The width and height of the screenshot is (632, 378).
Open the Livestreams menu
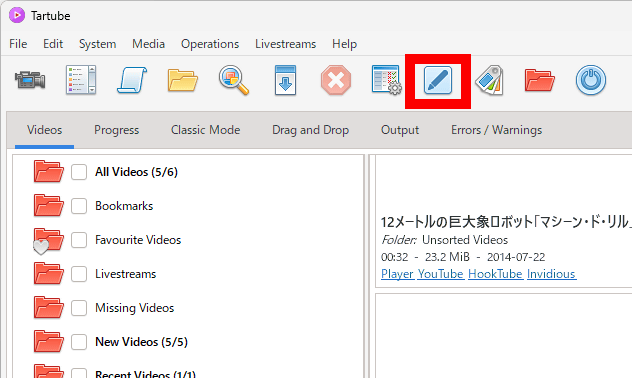[x=285, y=44]
